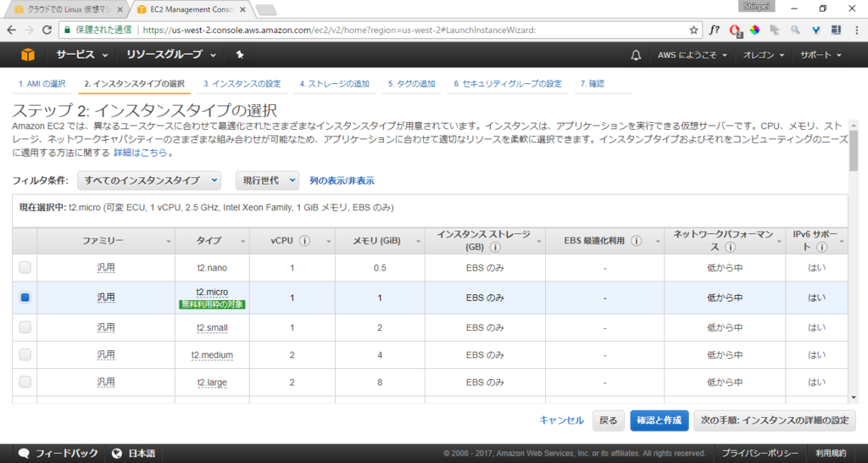
Task: Open the notifications bell
Action: (x=636, y=55)
